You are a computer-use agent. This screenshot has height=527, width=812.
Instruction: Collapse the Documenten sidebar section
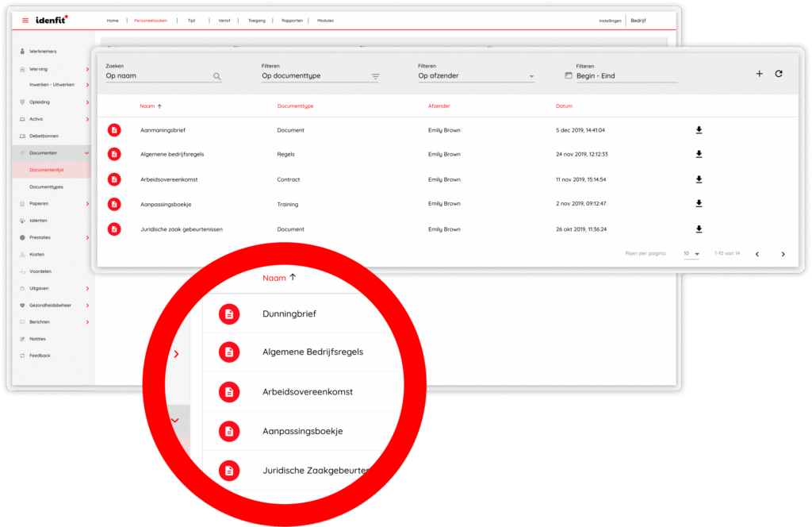86,152
